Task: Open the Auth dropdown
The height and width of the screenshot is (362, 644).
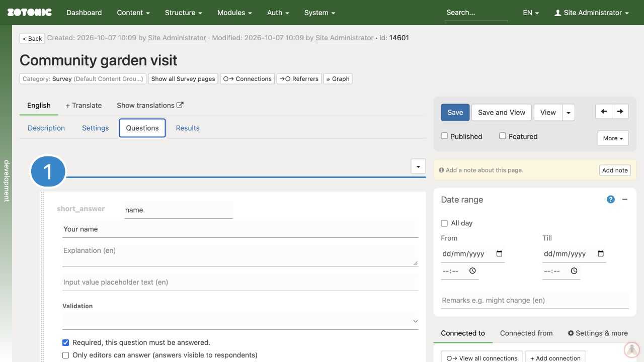Action: pos(278,13)
